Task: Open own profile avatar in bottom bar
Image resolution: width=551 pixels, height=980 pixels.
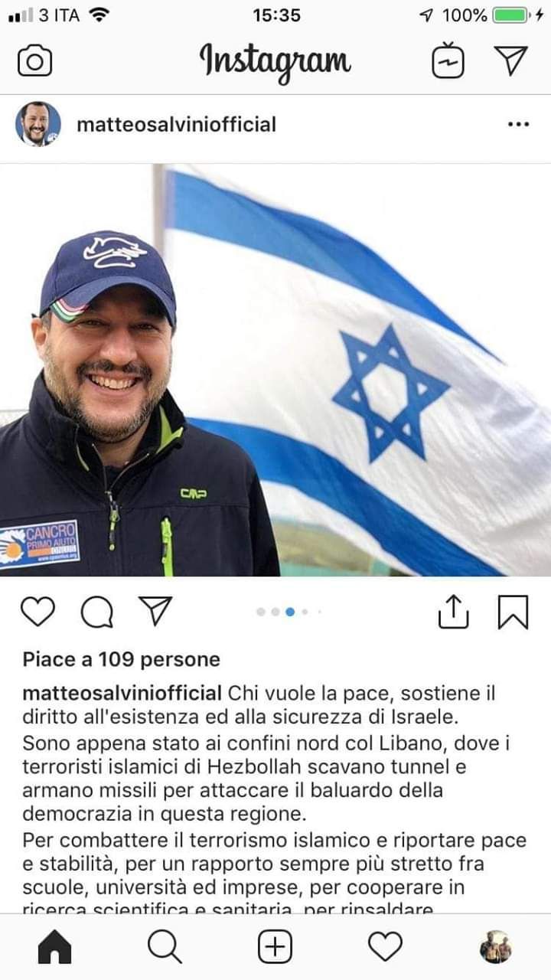Action: tap(495, 947)
